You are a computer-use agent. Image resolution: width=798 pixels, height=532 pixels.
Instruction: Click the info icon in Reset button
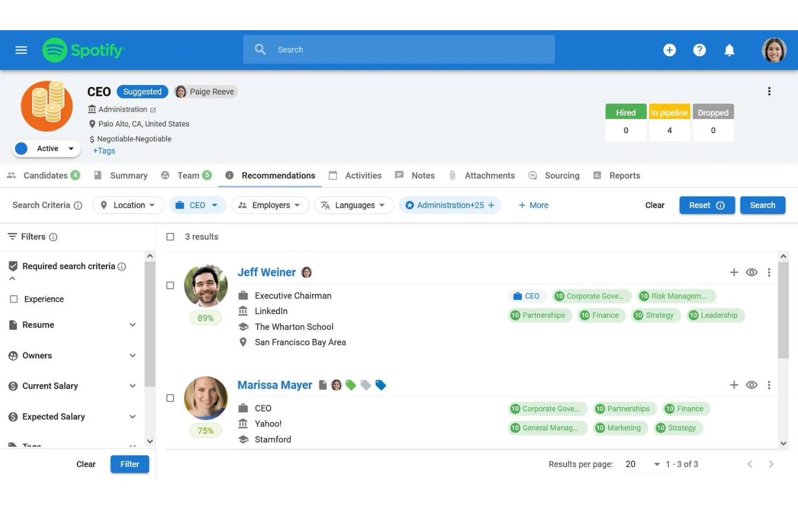tap(720, 205)
